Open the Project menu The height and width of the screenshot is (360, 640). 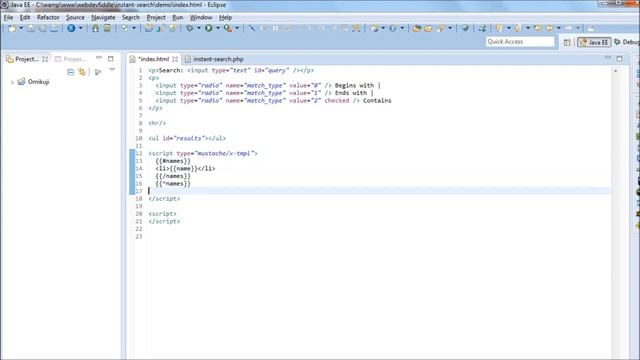tap(156, 18)
